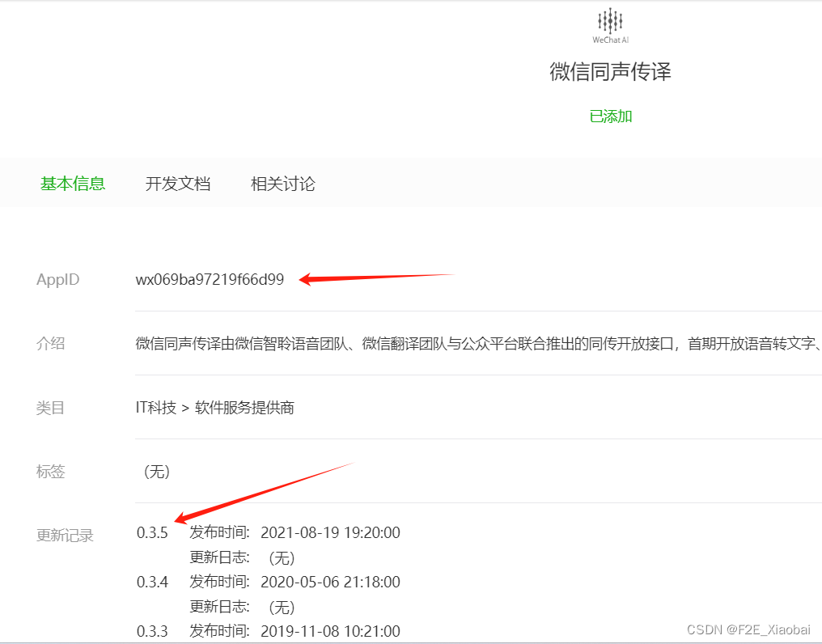Switch to the 相关讨论 tab
Image resolution: width=822 pixels, height=644 pixels.
(x=283, y=184)
